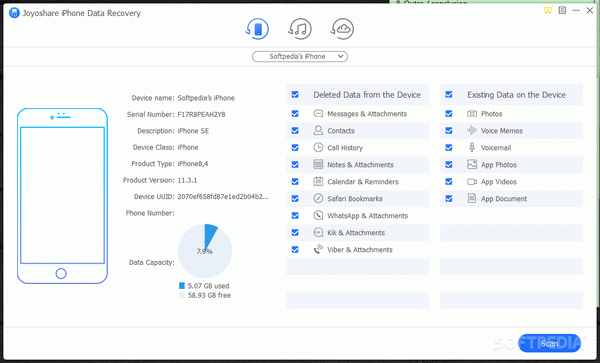Click the Notes & Attachments notepad icon
This screenshot has height=363, width=600.
pos(318,164)
